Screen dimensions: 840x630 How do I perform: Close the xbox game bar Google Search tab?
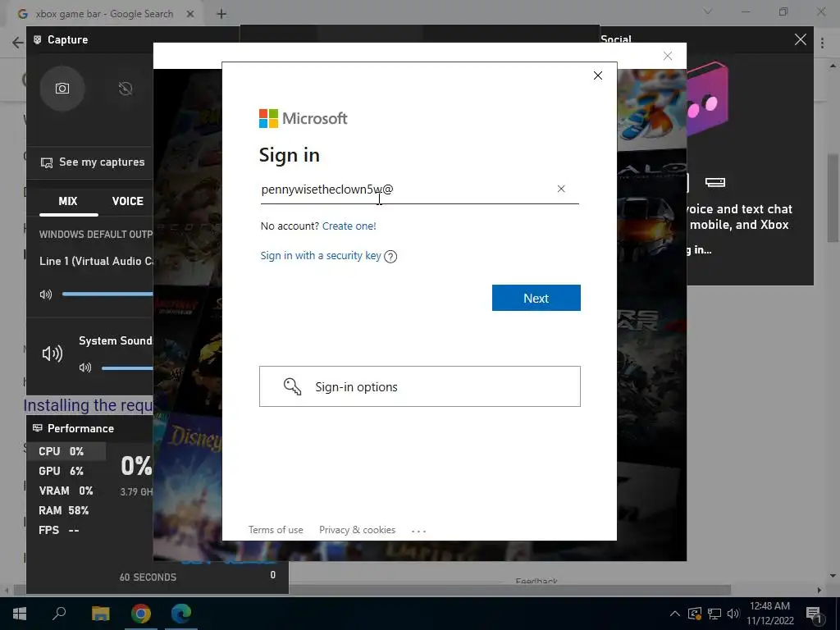[190, 14]
